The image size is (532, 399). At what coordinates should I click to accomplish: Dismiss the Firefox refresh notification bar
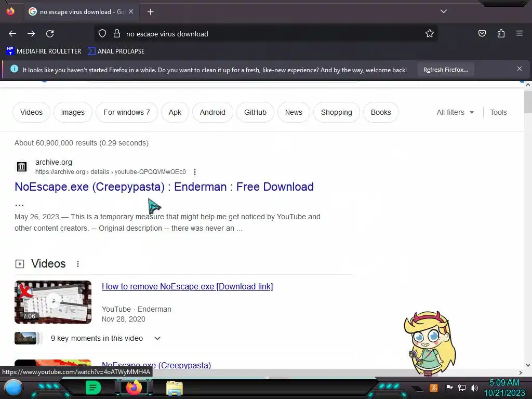(520, 69)
